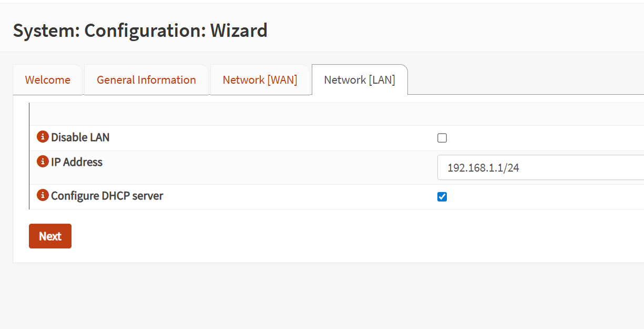Click the System: Configuration: Wizard page heading
This screenshot has width=644, height=329.
click(140, 31)
